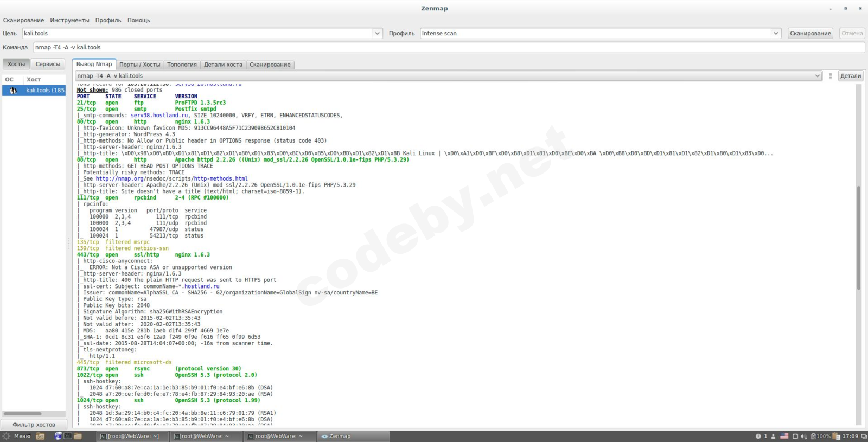Open the Профиль menu in menu bar
Screen dimensions: 868x442
coord(108,20)
